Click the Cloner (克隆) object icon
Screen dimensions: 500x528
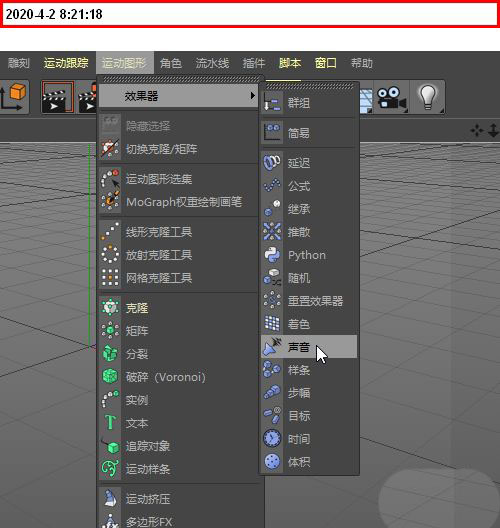(110, 308)
